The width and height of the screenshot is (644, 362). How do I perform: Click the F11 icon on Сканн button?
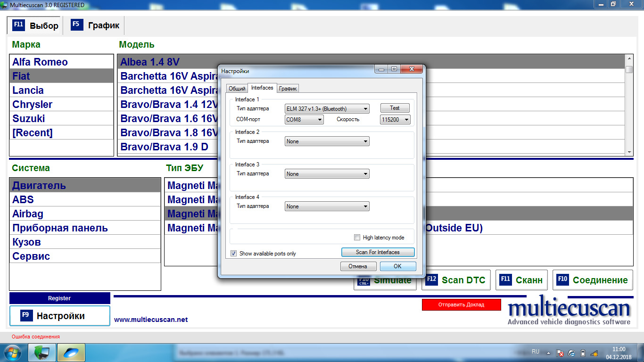506,280
